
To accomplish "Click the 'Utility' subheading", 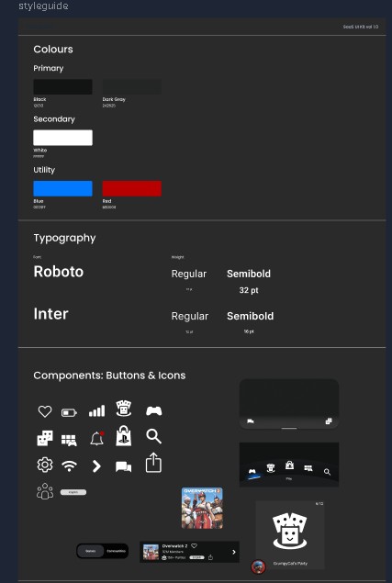I will [x=44, y=170].
